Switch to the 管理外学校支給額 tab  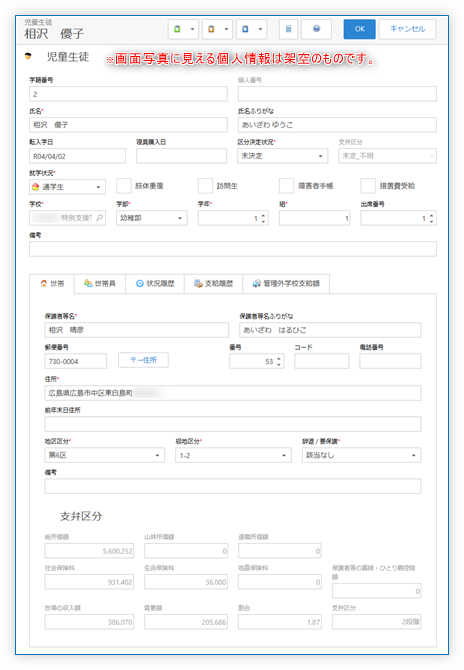pyautogui.click(x=286, y=284)
